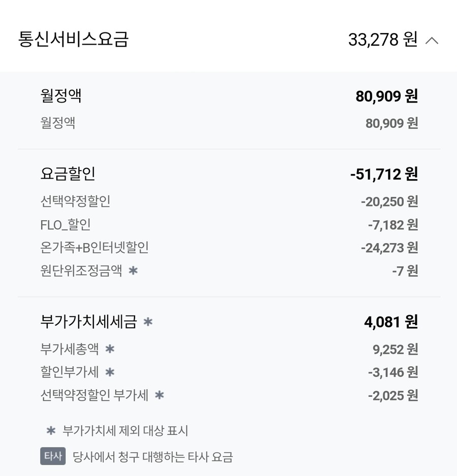Image resolution: width=457 pixels, height=476 pixels.
Task: Click the 부가가치세 제외 대상 표시 note
Action: [125, 431]
